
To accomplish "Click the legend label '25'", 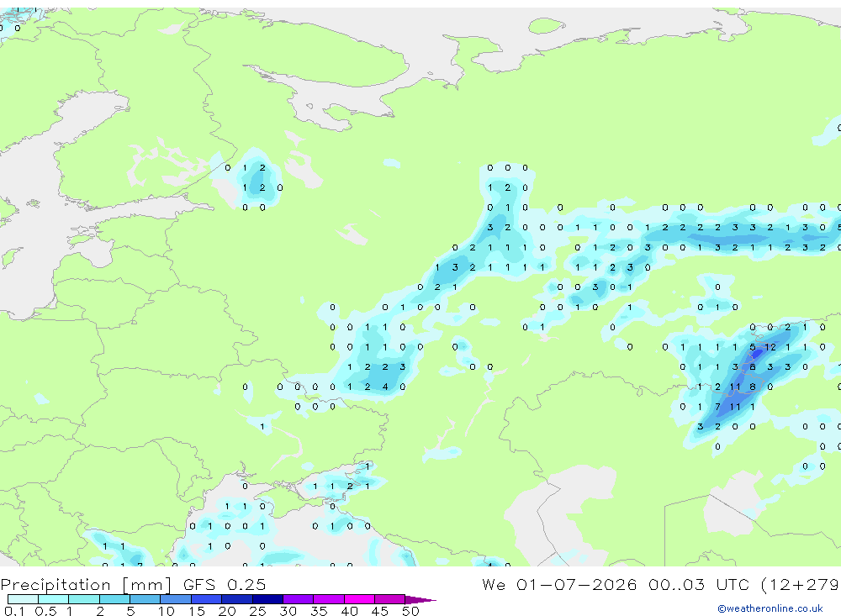I will [x=257, y=611].
